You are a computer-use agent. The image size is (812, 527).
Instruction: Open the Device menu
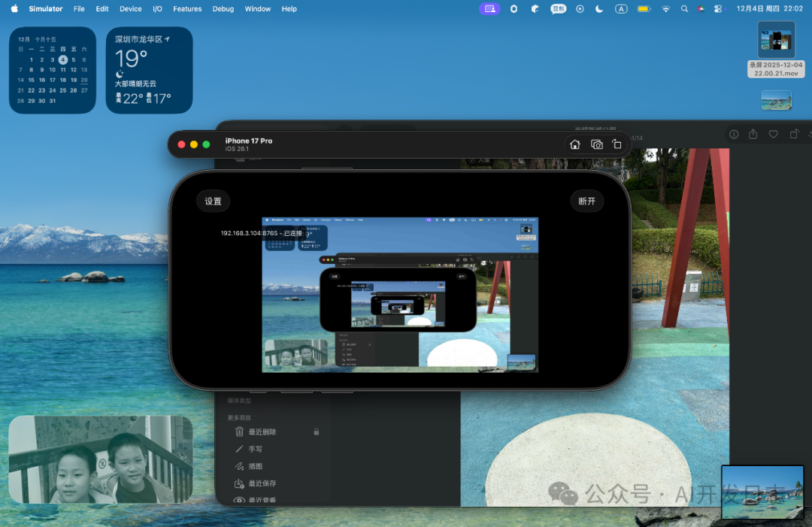(x=131, y=9)
